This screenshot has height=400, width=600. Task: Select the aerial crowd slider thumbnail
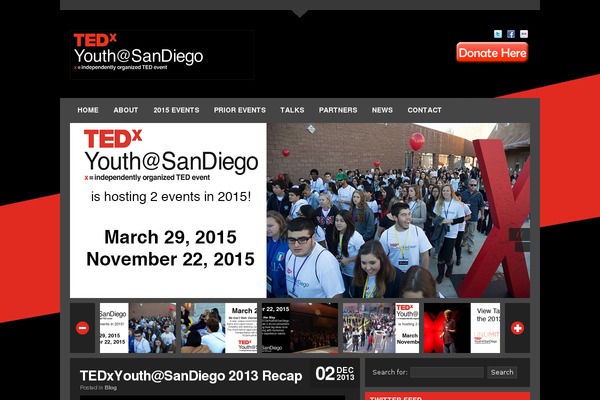click(381, 328)
